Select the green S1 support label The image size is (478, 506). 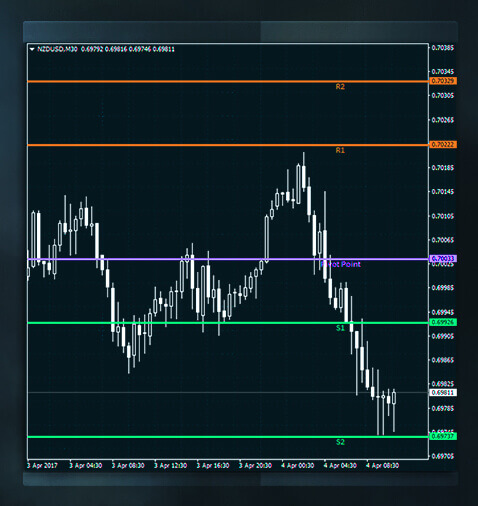340,328
